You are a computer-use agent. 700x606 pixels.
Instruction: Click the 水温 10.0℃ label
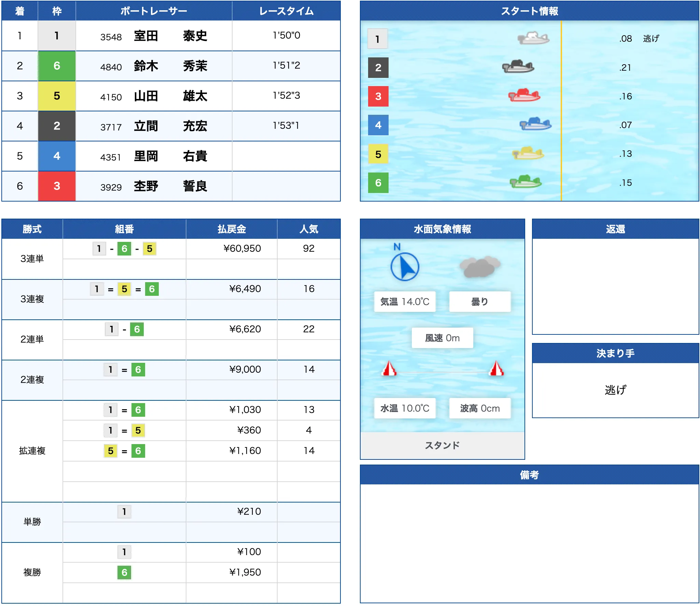(x=405, y=408)
